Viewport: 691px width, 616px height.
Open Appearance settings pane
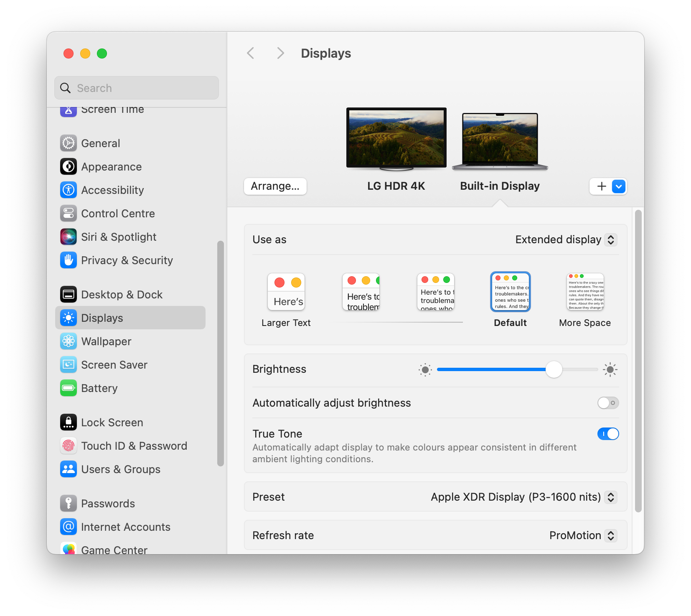130,167
